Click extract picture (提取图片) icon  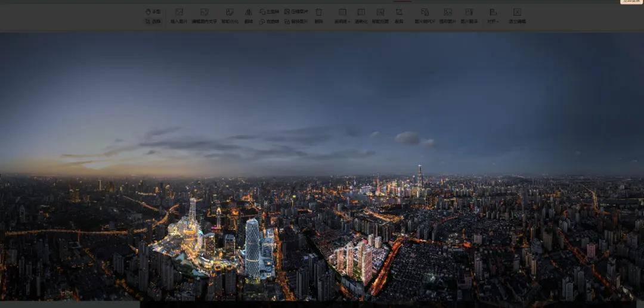(447, 15)
